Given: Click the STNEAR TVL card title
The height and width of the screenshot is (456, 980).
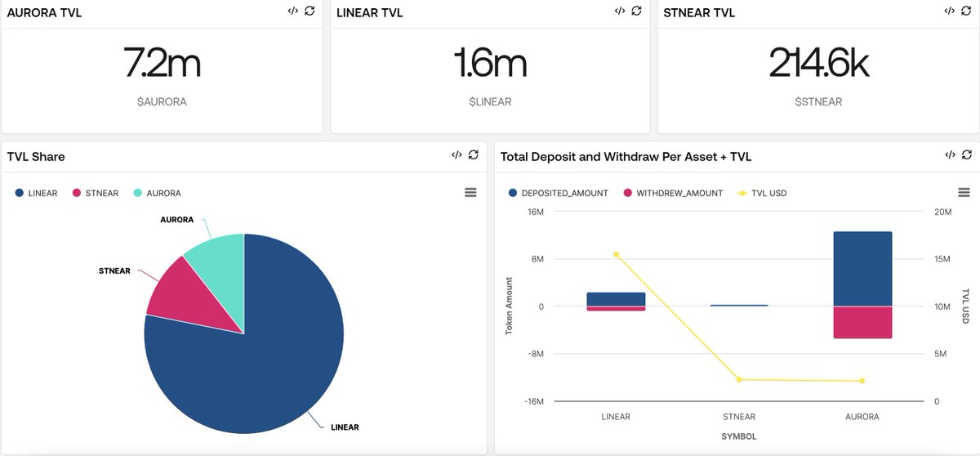Looking at the screenshot, I should point(700,13).
